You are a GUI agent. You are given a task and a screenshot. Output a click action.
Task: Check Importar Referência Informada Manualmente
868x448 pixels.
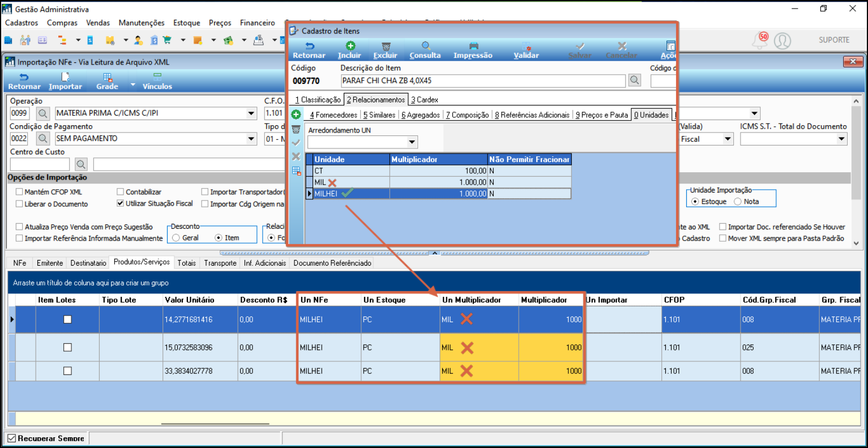tap(19, 238)
